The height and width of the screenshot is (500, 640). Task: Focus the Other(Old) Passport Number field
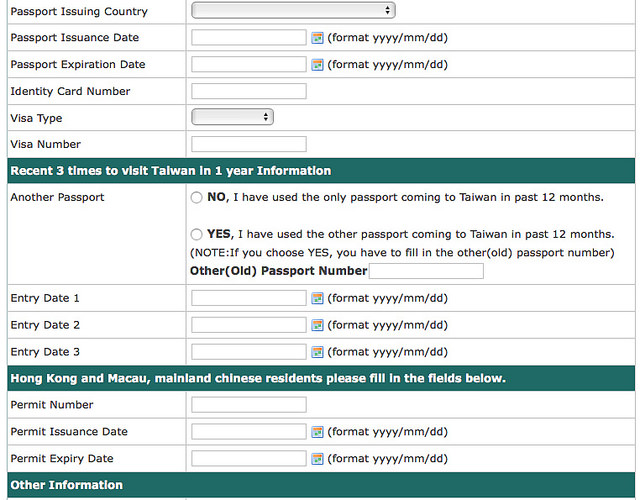(426, 271)
